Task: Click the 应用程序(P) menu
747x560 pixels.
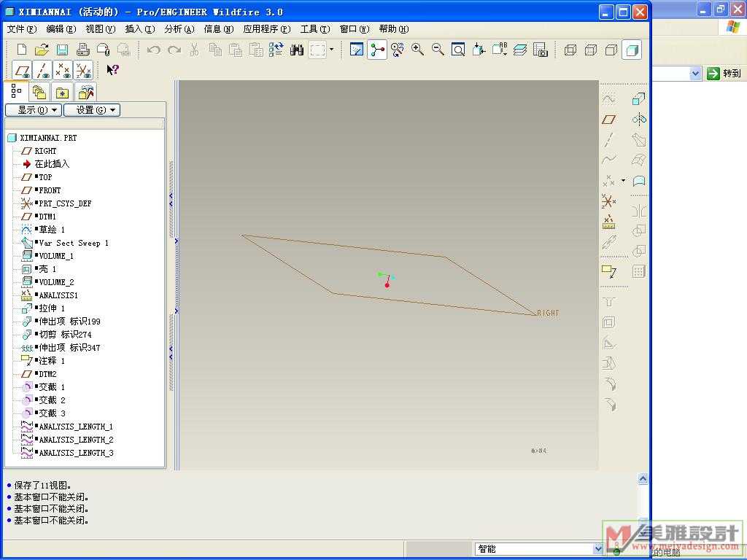Action: [x=267, y=29]
